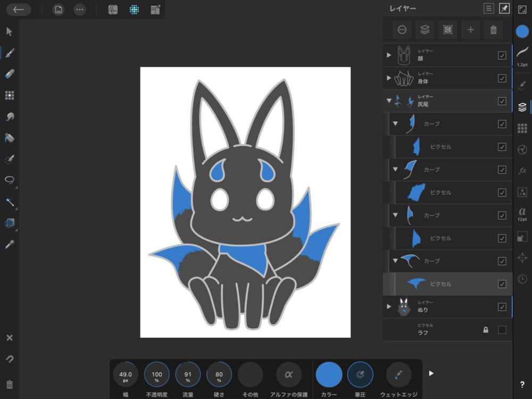Open the help question mark
The height and width of the screenshot is (399, 532).
[522, 385]
